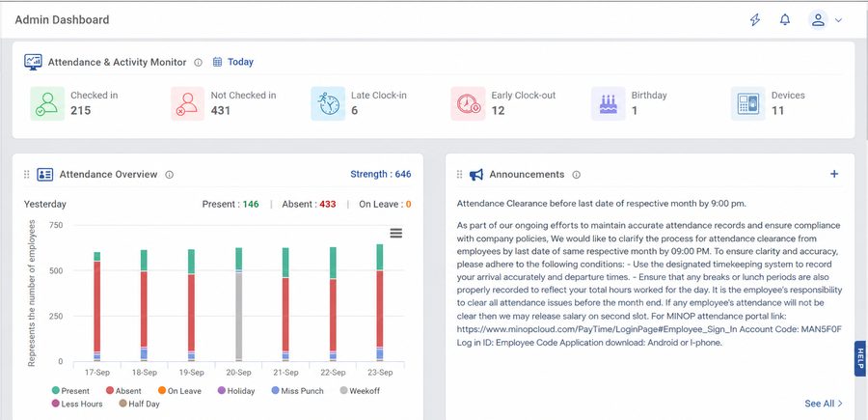
Task: Toggle the Less Hours legend series
Action: (77, 404)
